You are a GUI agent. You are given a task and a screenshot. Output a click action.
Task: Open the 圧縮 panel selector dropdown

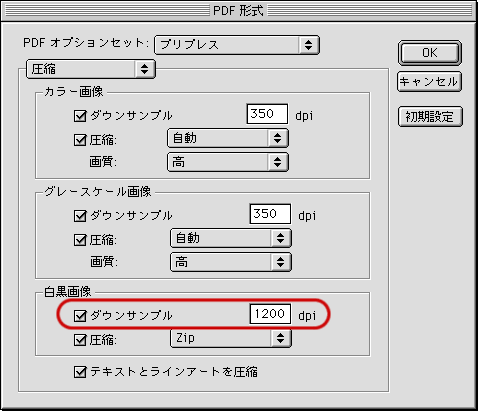point(91,69)
